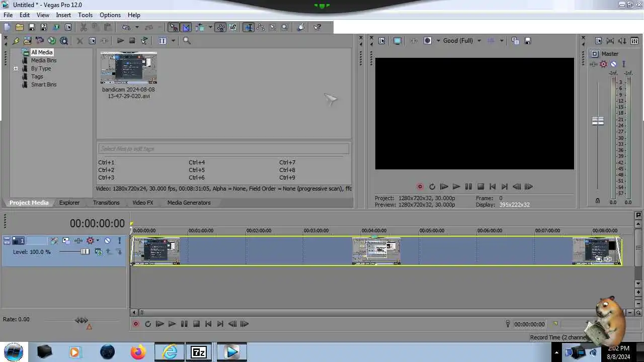Toggle loop playback in timeline transport
Image resolution: width=644 pixels, height=362 pixels.
pos(148,324)
